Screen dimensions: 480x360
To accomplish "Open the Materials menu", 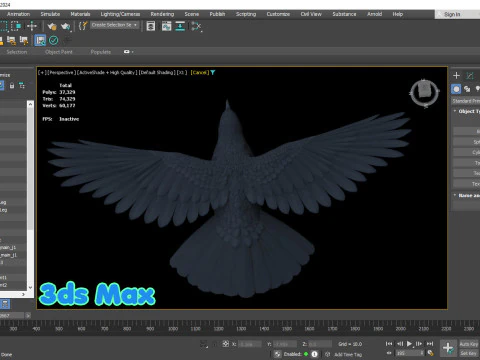I will (80, 14).
